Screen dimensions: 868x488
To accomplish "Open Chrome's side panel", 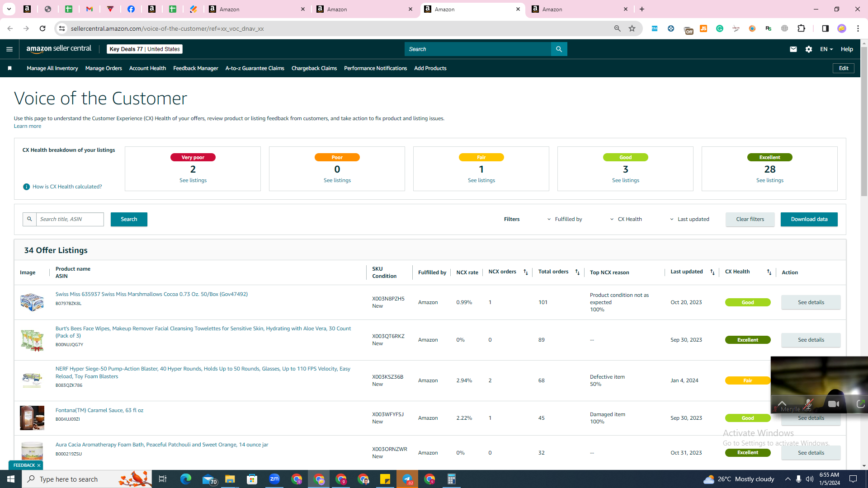I will pyautogui.click(x=826, y=28).
